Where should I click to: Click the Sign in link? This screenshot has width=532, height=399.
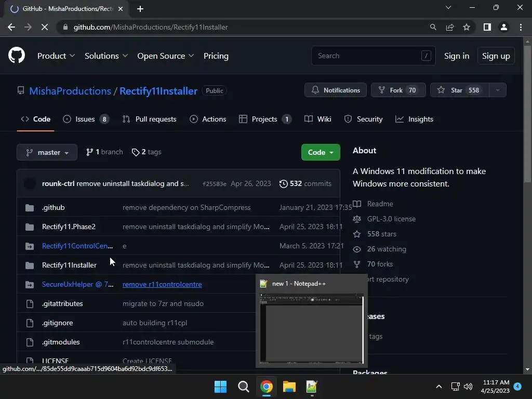[457, 56]
